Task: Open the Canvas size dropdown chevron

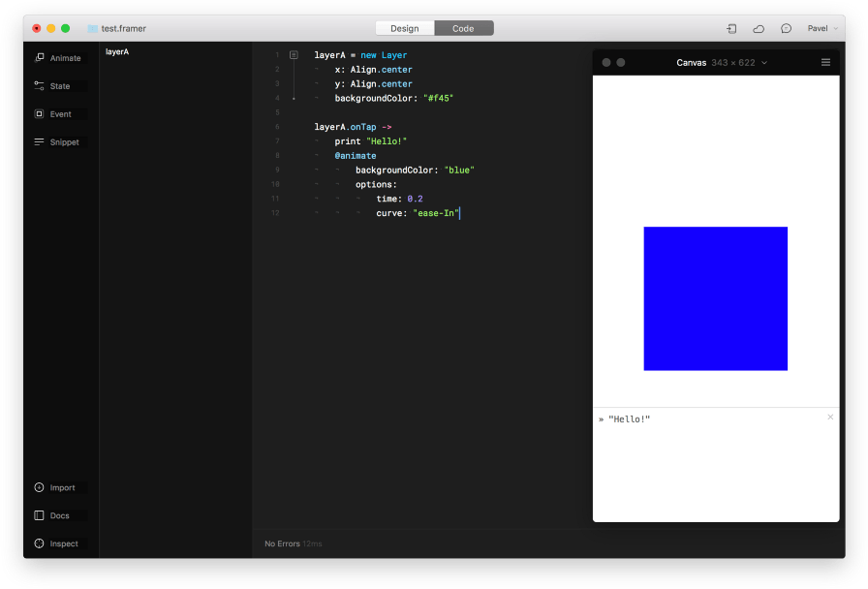Action: (x=764, y=63)
